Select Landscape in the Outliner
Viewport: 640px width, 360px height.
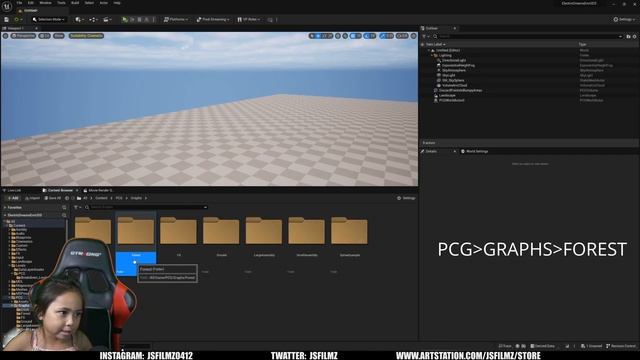coord(447,95)
